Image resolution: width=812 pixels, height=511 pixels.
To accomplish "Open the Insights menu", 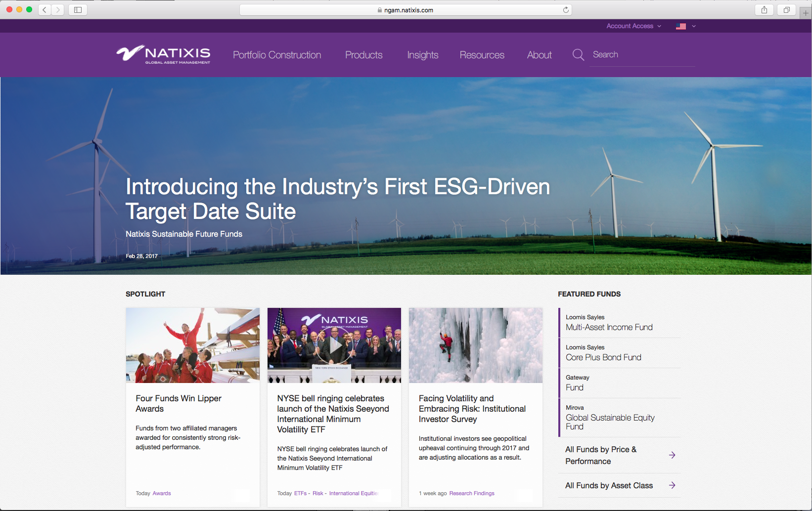I will pos(423,55).
